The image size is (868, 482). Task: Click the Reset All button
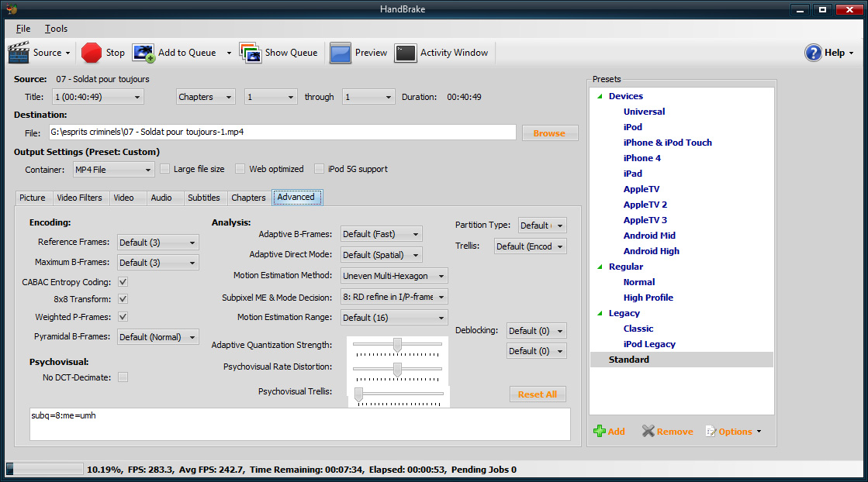pos(538,394)
